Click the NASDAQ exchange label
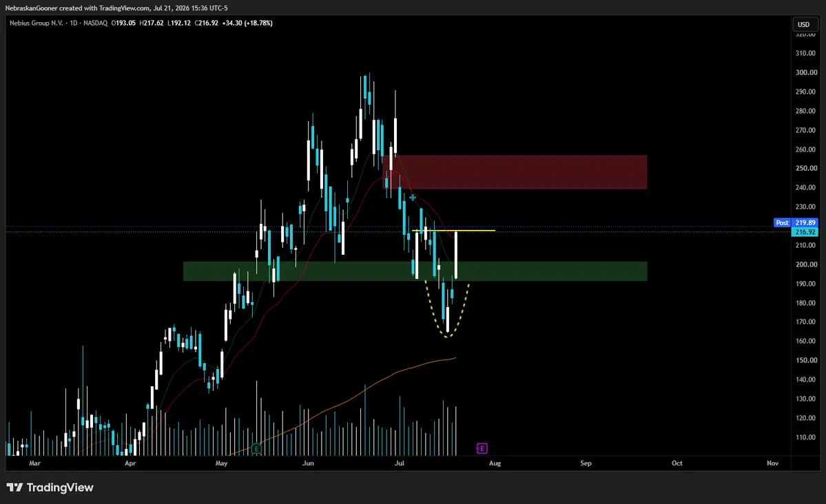This screenshot has width=826, height=504. [95, 23]
